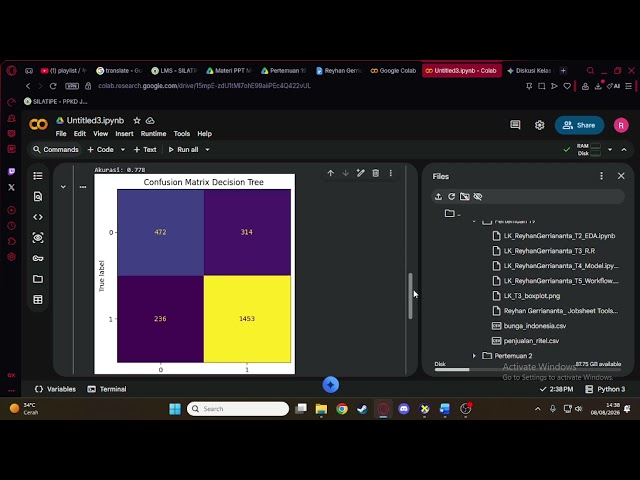Refresh the Files panel listing
640x480 pixels.
coord(451,197)
